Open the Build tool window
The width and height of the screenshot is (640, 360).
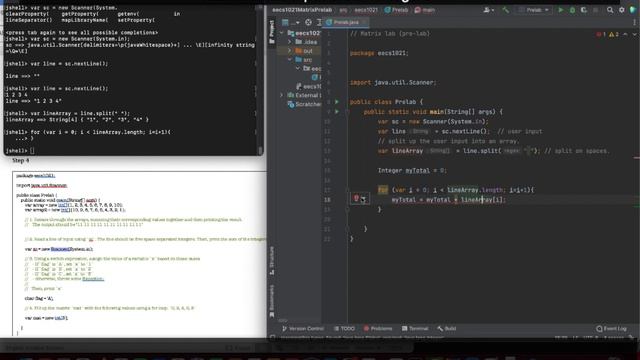tap(447, 329)
